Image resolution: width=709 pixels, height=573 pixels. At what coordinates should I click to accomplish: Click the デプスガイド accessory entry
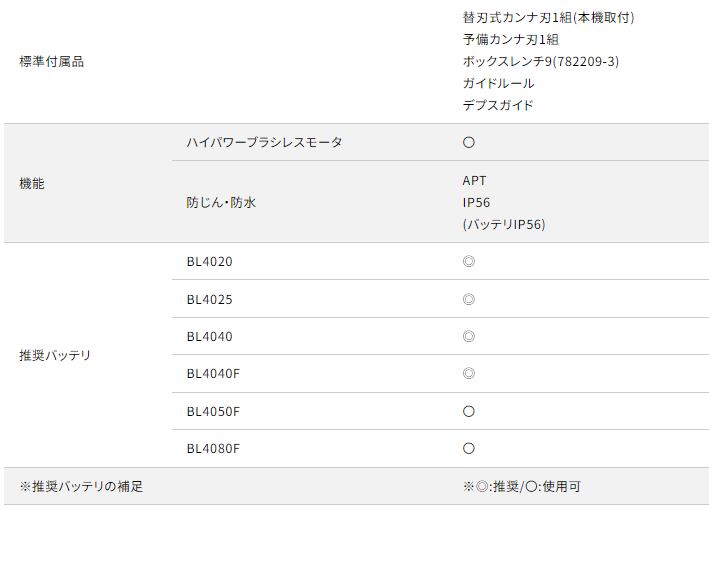coord(498,106)
